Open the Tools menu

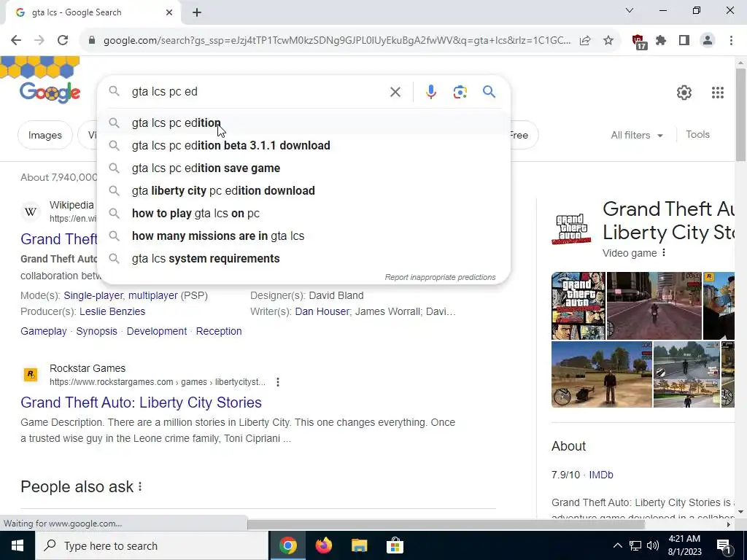[x=697, y=135]
